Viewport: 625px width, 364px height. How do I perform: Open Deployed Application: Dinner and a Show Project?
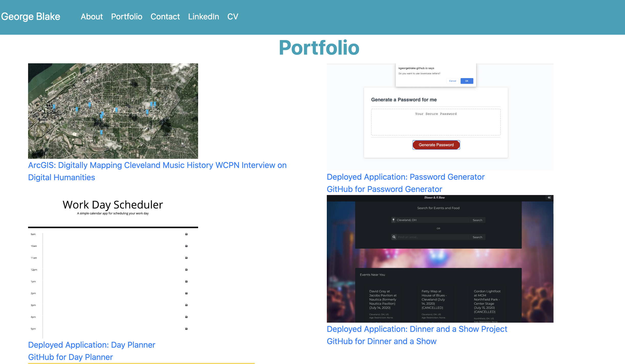pos(417,329)
